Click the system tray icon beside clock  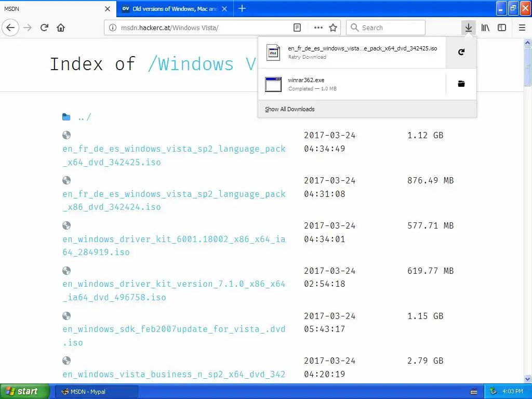coord(494,392)
